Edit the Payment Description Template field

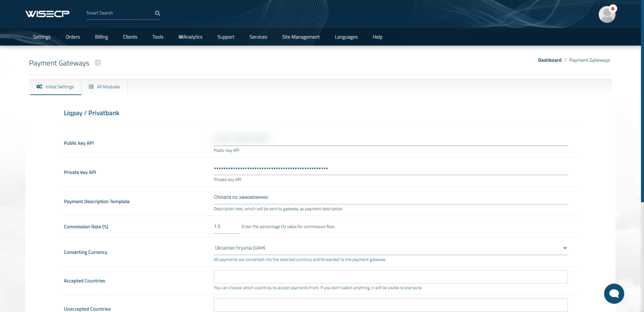pos(391,197)
